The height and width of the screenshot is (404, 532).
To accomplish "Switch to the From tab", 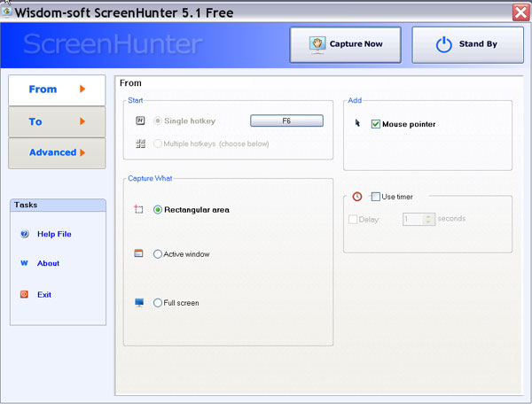I will click(57, 89).
